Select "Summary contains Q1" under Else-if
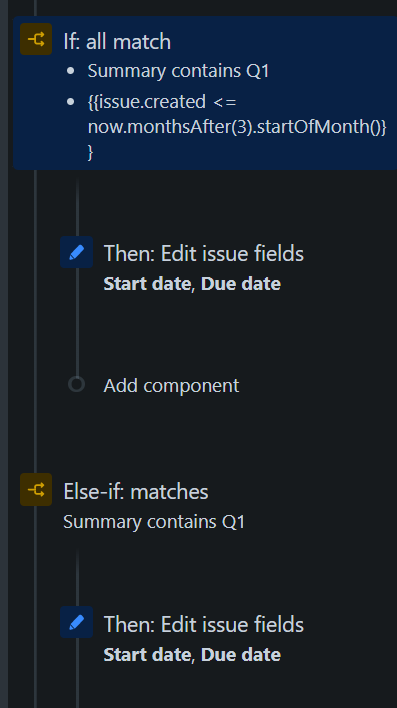The image size is (397, 708). (x=154, y=522)
